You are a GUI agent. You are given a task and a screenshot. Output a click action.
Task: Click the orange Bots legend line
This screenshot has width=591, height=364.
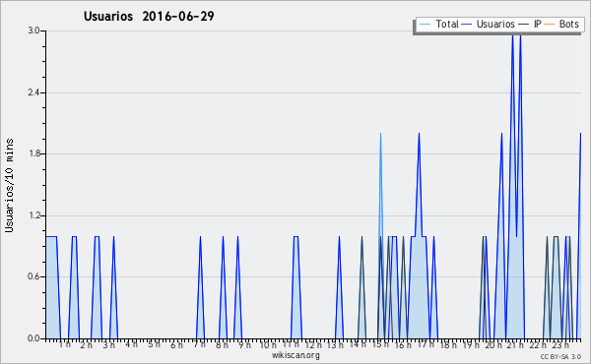click(x=550, y=25)
